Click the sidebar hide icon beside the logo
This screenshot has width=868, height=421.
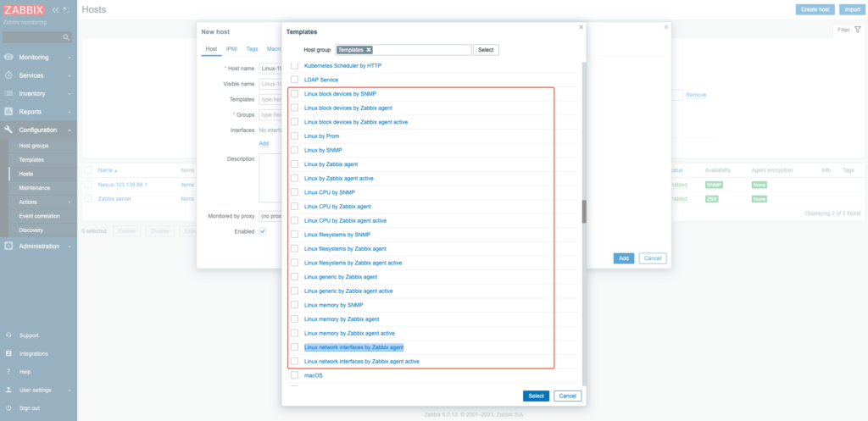coord(66,10)
